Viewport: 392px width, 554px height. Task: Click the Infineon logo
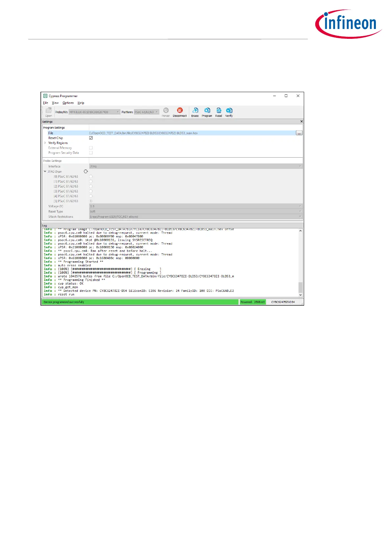[349, 24]
